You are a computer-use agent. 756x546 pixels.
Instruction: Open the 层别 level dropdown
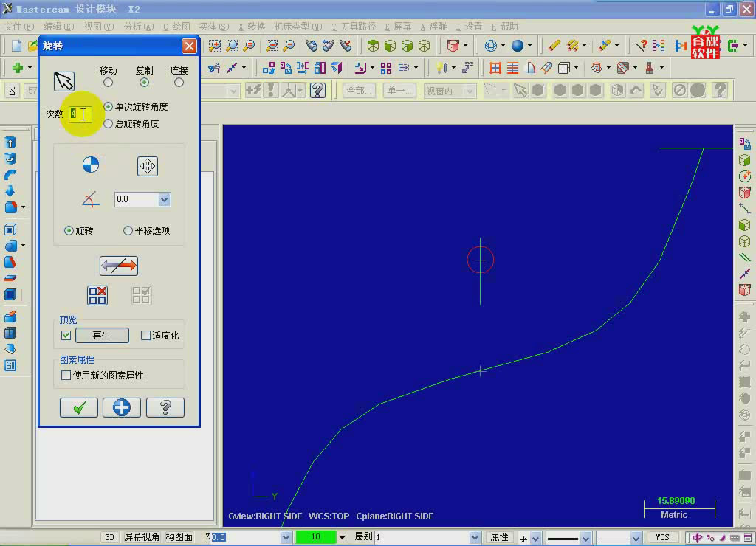pos(475,537)
